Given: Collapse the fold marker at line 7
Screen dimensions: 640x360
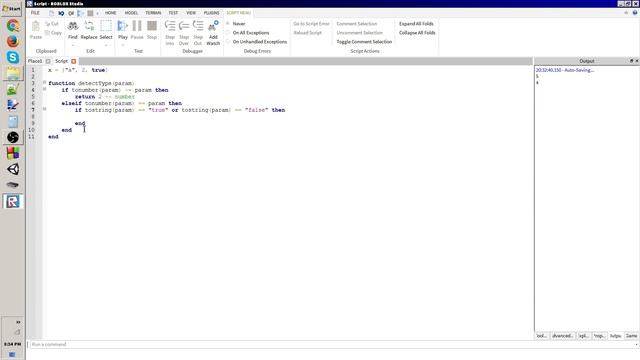Looking at the screenshot, I should tap(44, 109).
